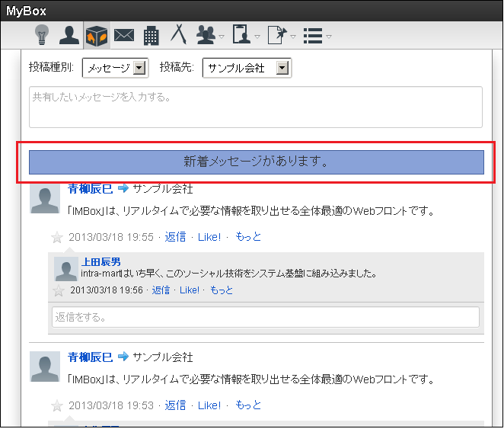Click the light bulb icon in toolbar
The width and height of the screenshot is (504, 429).
point(42,34)
